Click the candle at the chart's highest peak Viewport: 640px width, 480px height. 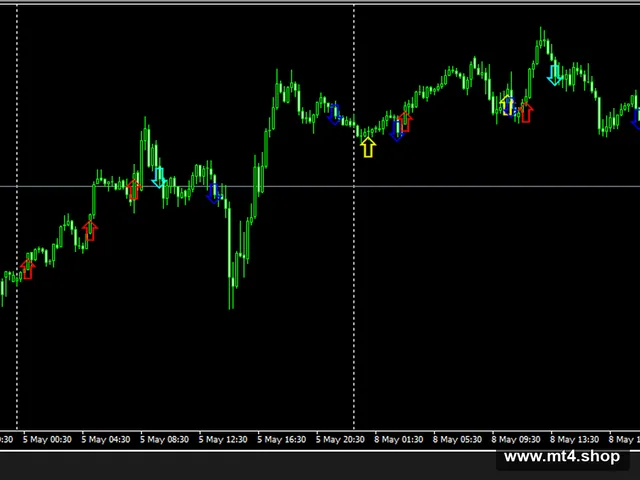click(541, 39)
